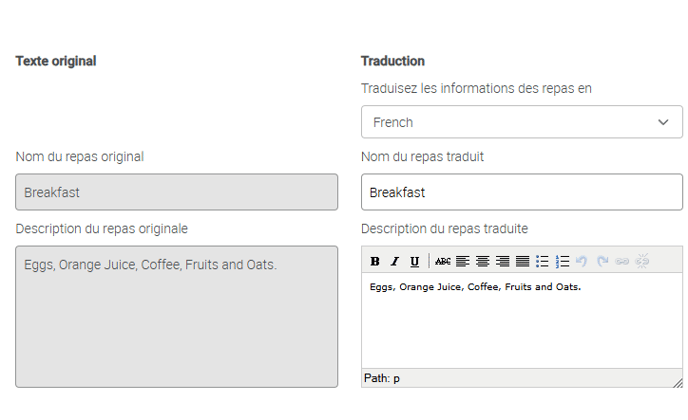This screenshot has width=688, height=420.
Task: Center align text in the editor
Action: coord(482,261)
